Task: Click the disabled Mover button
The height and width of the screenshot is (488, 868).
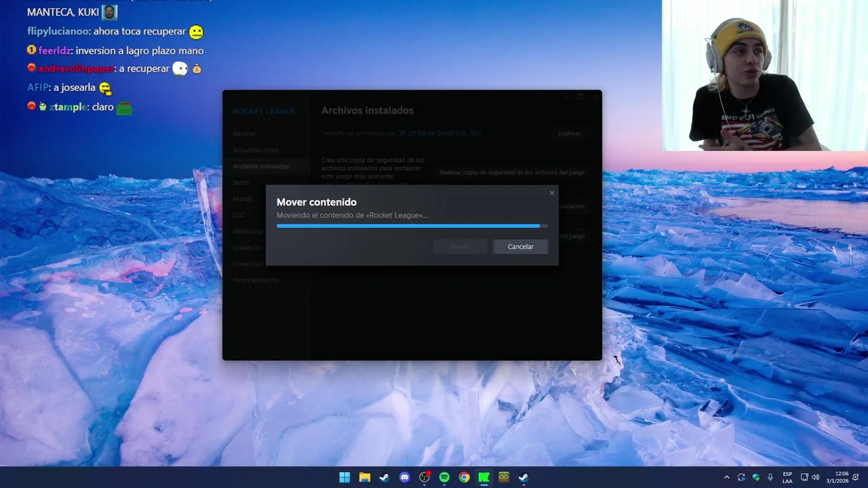Action: [x=460, y=247]
